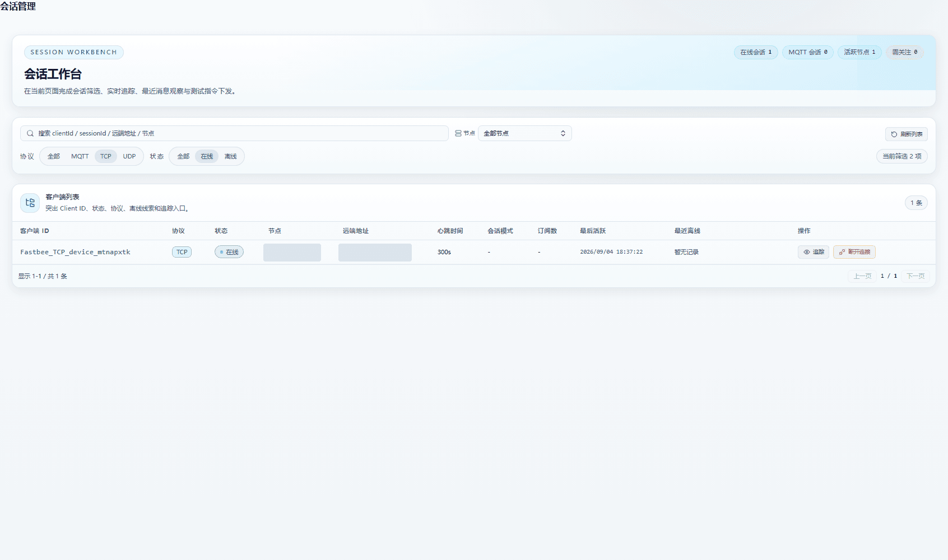948x560 pixels.
Task: Click the 需关注 0 stat chip
Action: pos(905,52)
